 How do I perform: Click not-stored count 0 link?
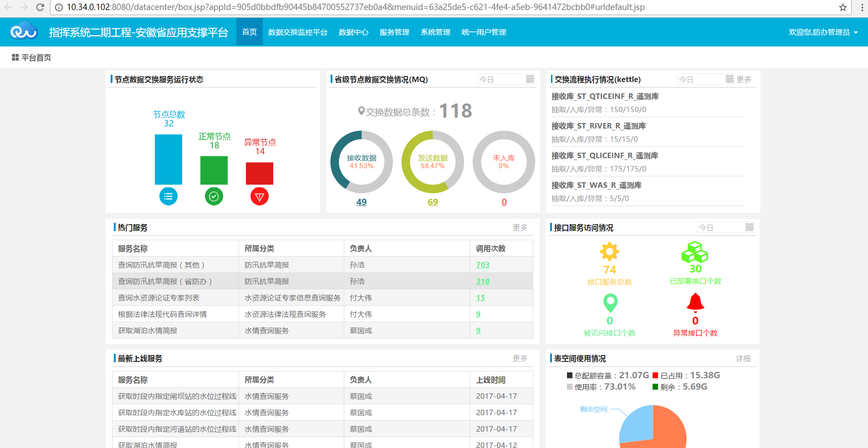point(504,202)
